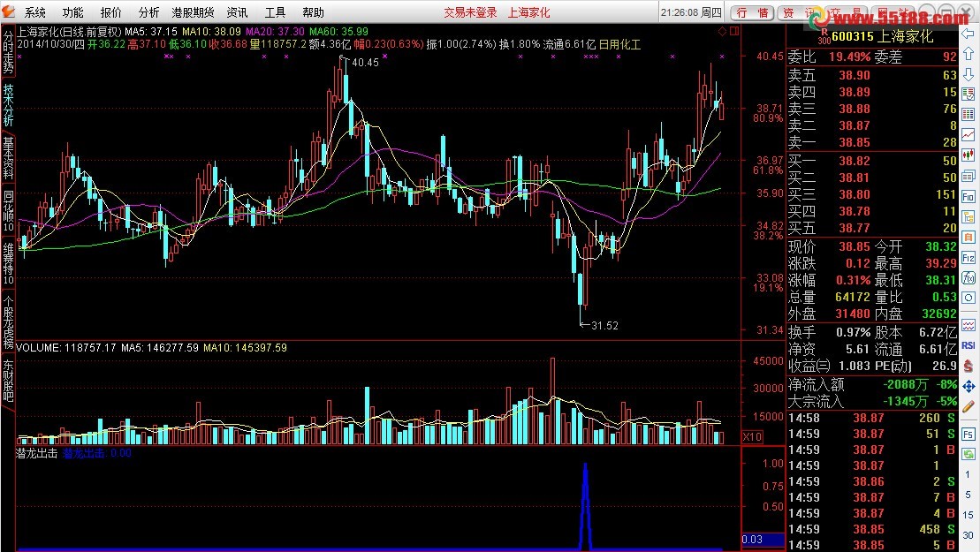
Task: Click the 14:59 trade row with volume 458
Action: pos(871,529)
